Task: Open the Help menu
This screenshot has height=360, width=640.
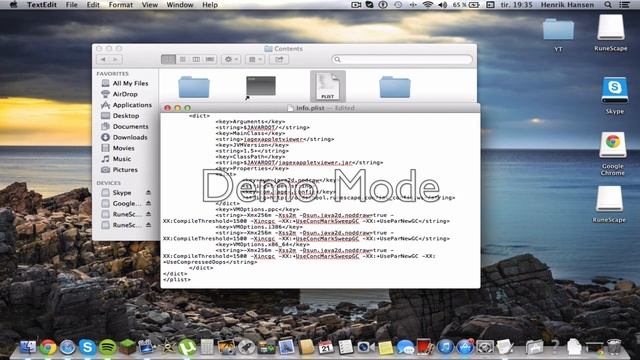Action: (210, 5)
